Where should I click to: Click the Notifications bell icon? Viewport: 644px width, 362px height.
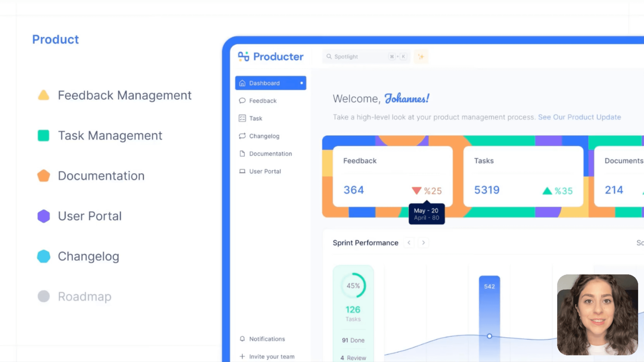[242, 339]
